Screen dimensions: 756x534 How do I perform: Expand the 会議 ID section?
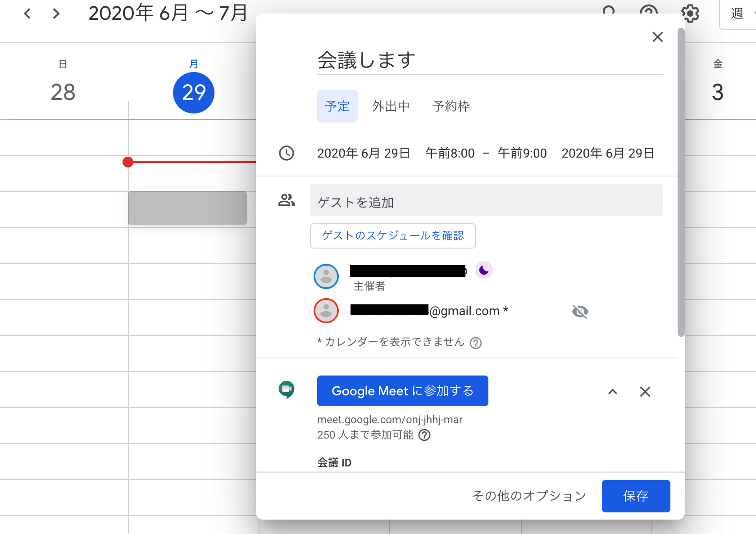coord(334,462)
